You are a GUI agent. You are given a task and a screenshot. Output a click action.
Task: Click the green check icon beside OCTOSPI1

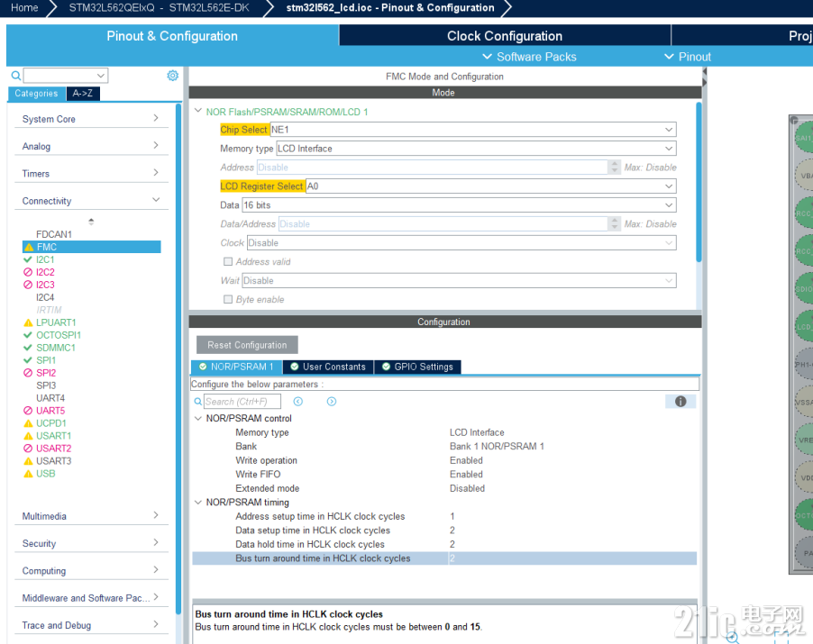click(x=28, y=335)
